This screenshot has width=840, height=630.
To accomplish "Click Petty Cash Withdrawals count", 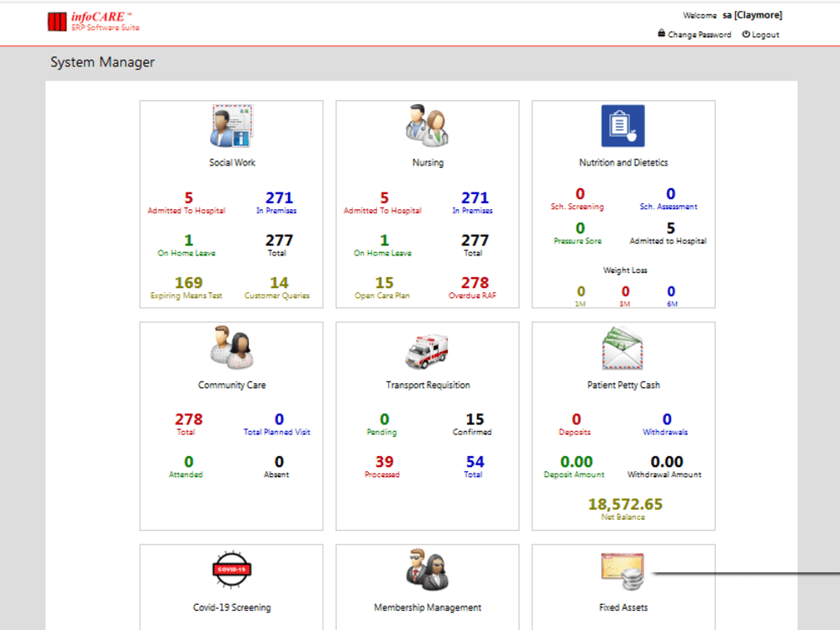I will [x=666, y=419].
